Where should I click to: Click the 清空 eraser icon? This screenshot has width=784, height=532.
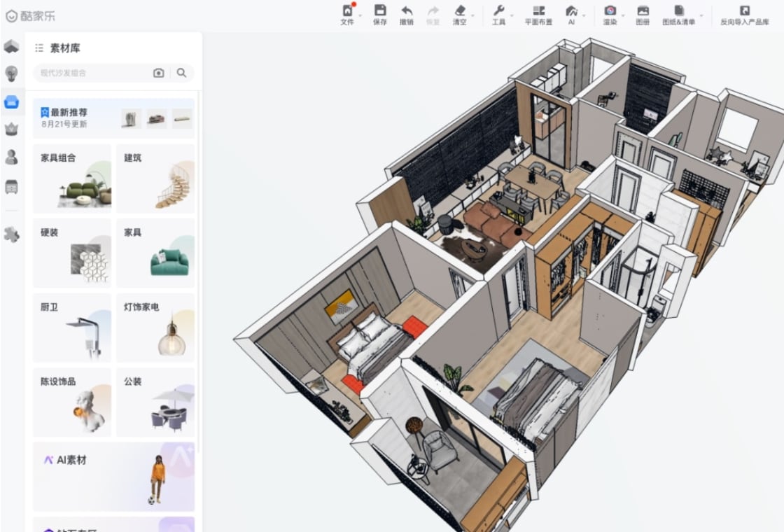(459, 10)
